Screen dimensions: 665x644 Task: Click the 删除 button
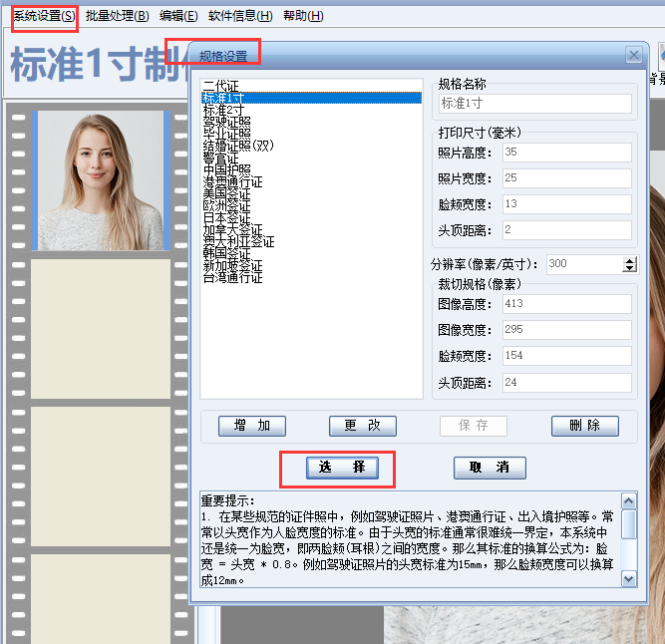(585, 426)
